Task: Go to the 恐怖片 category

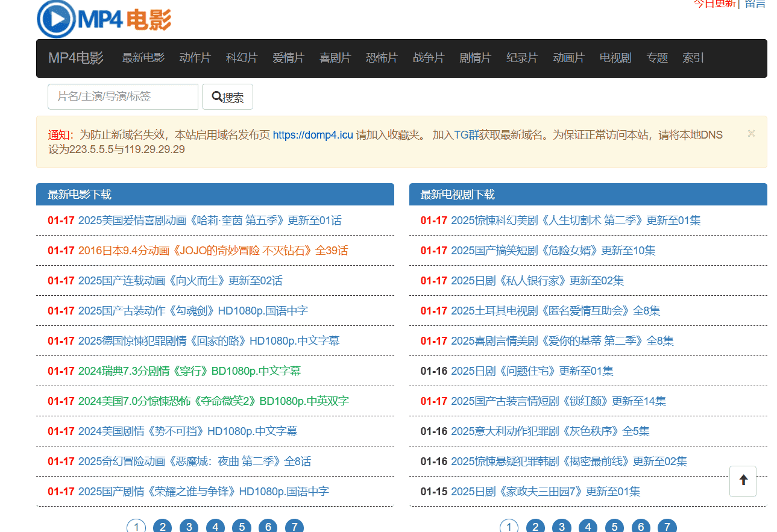Action: (382, 58)
